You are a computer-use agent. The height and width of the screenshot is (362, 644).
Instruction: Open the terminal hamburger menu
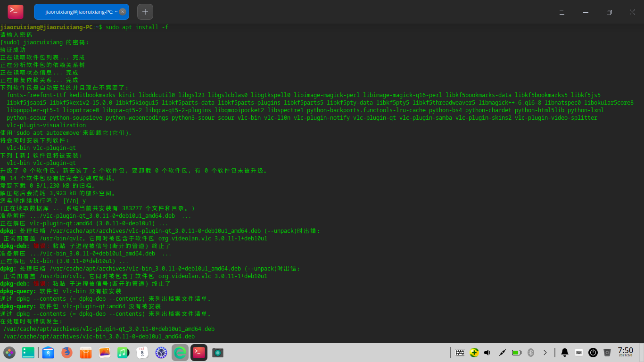(561, 12)
